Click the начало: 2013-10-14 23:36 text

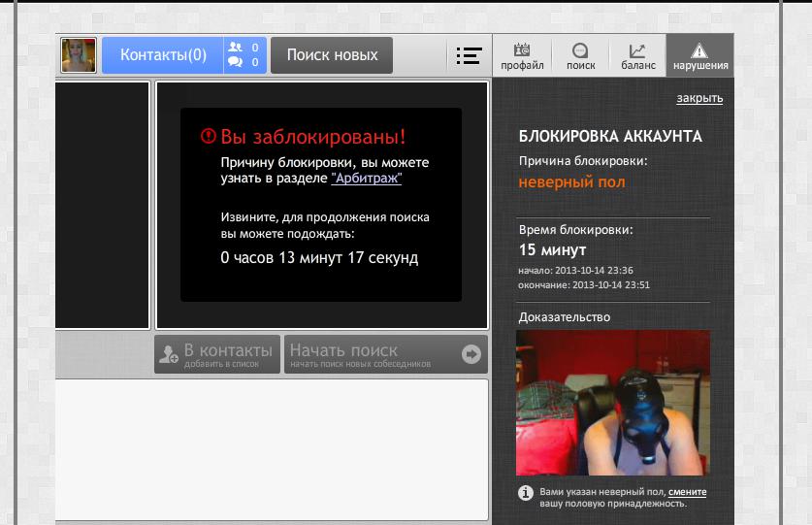[575, 270]
